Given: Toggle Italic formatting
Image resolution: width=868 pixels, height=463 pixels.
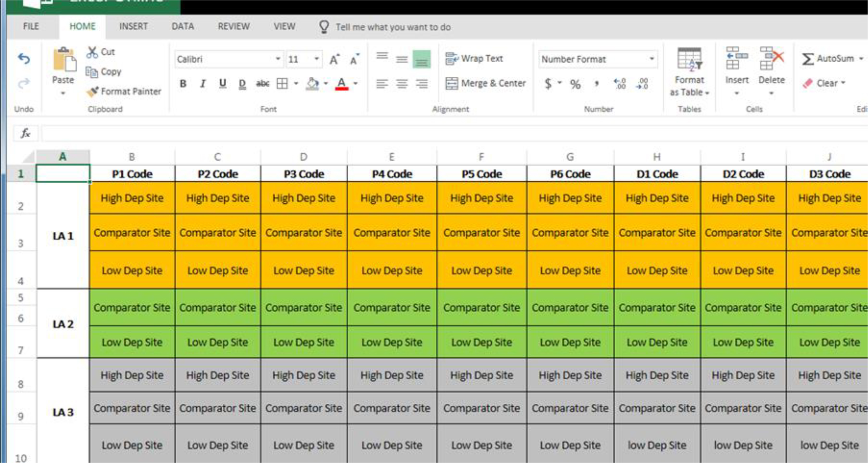Looking at the screenshot, I should pyautogui.click(x=203, y=83).
